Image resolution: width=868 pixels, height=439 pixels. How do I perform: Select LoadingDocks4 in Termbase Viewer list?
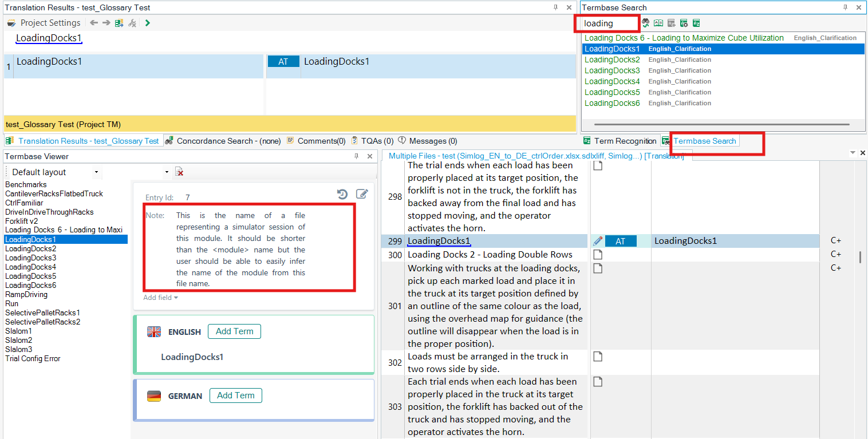tap(30, 267)
